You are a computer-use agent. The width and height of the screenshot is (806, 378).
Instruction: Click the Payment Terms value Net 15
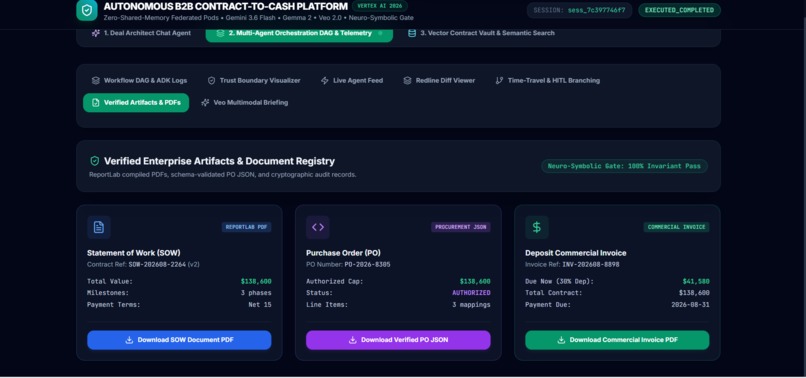coord(260,304)
